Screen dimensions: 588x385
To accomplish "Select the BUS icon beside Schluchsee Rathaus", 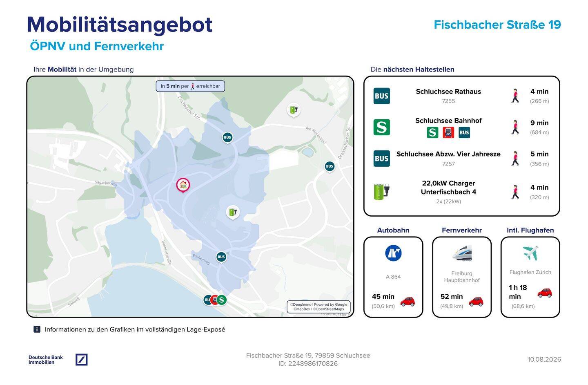I will pyautogui.click(x=381, y=96).
